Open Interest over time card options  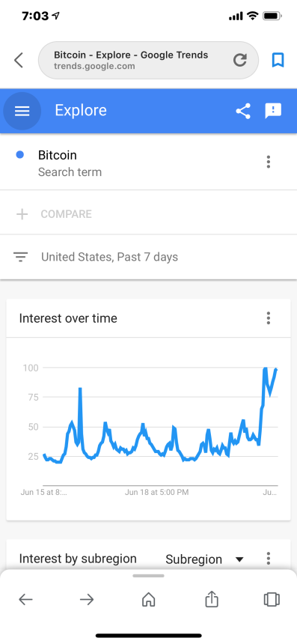[x=269, y=318]
